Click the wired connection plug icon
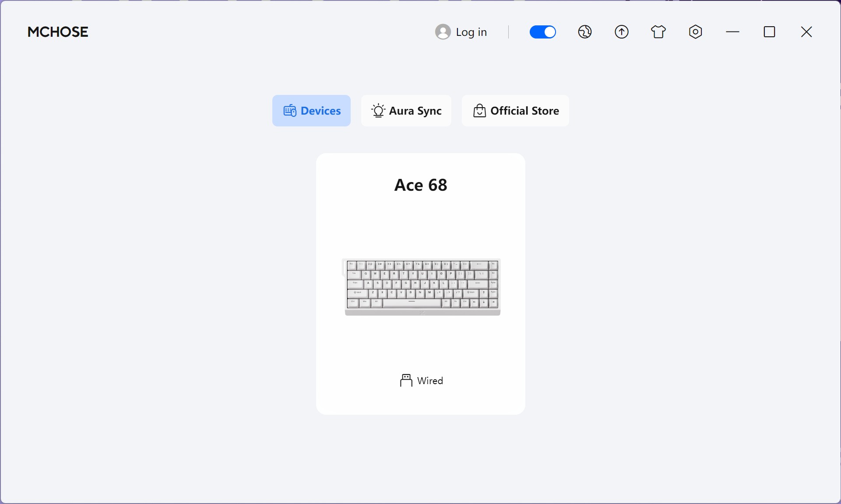The height and width of the screenshot is (504, 841). click(x=406, y=381)
